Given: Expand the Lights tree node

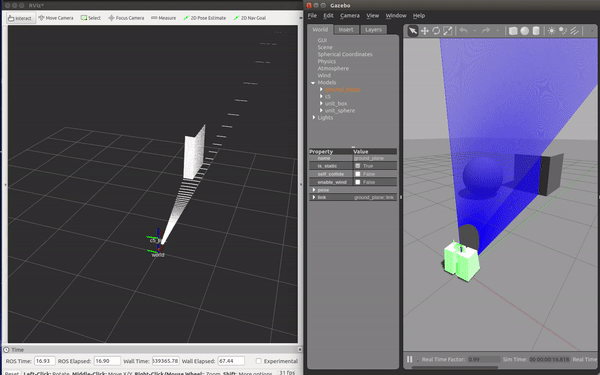Looking at the screenshot, I should tap(314, 117).
